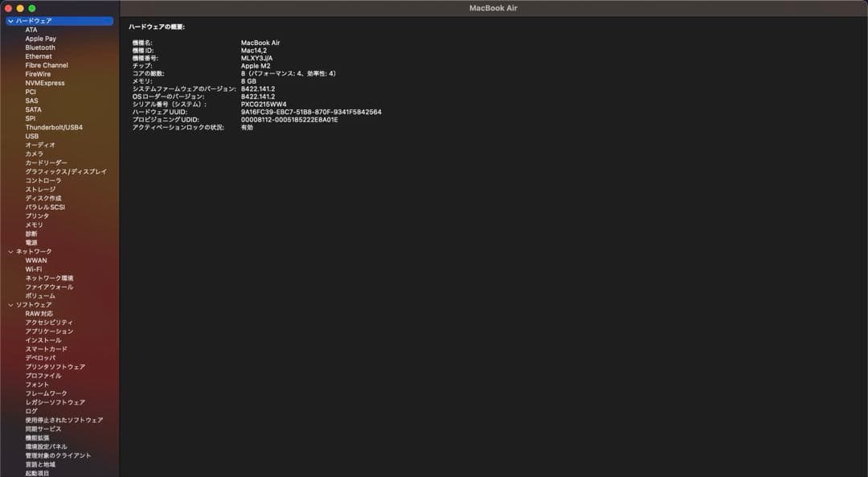Open Fibre Channel details
This screenshot has height=477, width=868.
[47, 65]
